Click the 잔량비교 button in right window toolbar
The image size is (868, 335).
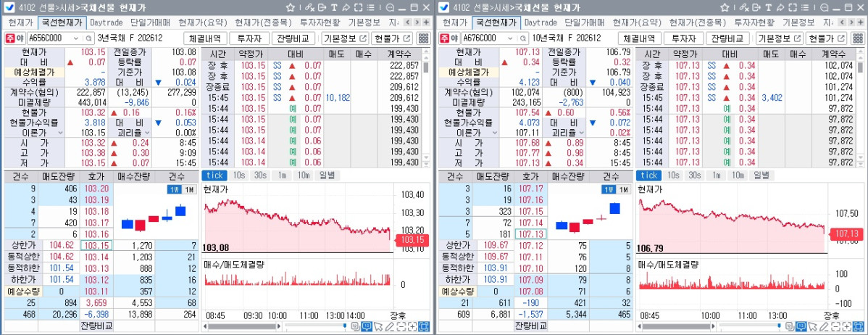point(727,38)
